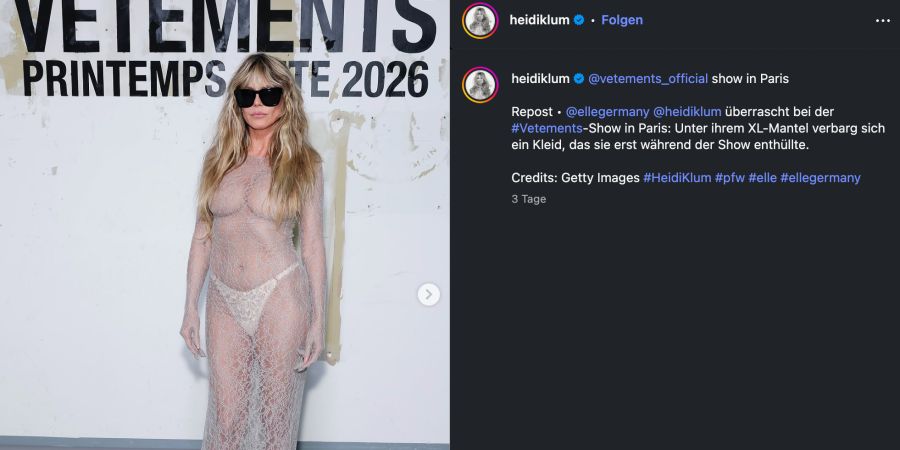Open the @heidiklum mention in the repost text

(687, 112)
